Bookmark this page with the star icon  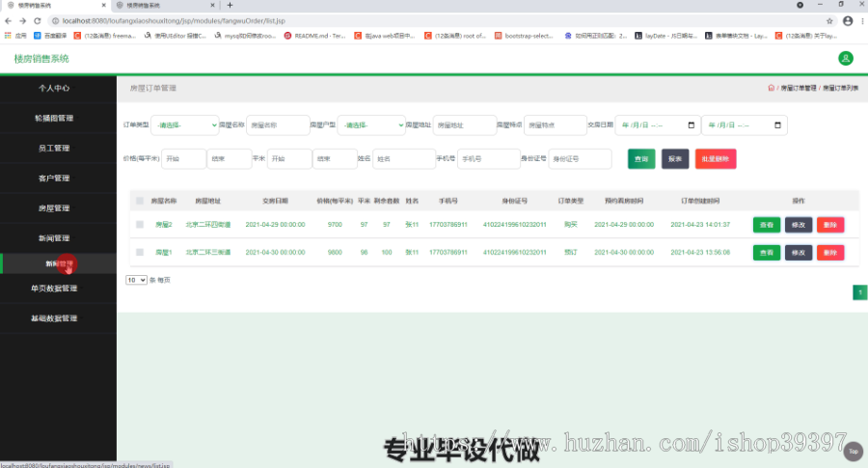[829, 21]
